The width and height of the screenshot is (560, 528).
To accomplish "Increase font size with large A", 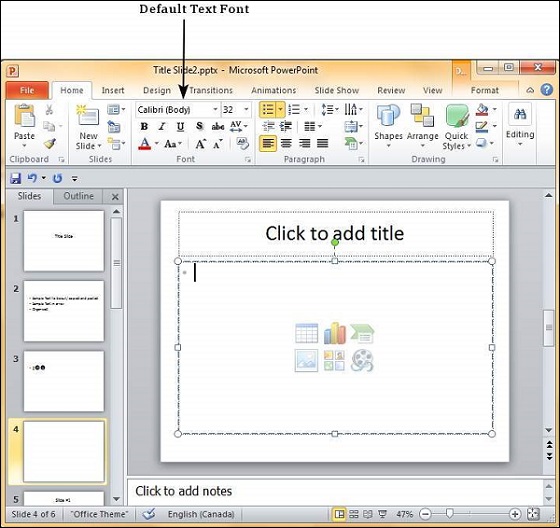I will pos(200,144).
